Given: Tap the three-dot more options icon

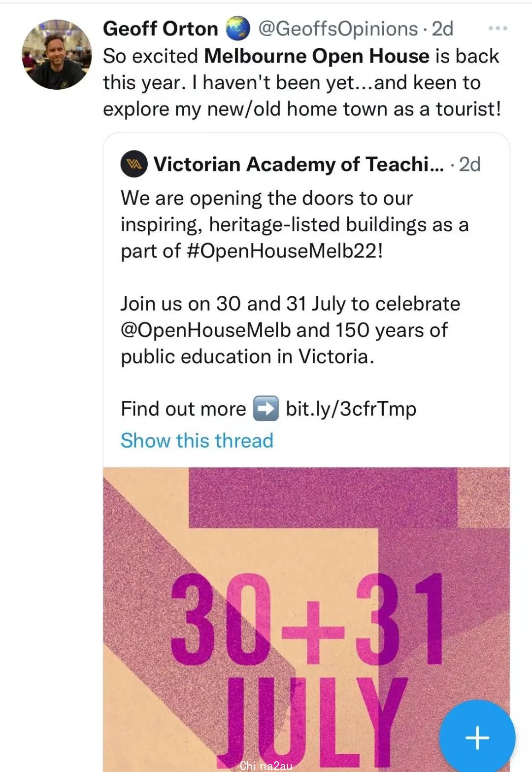Looking at the screenshot, I should click(498, 29).
